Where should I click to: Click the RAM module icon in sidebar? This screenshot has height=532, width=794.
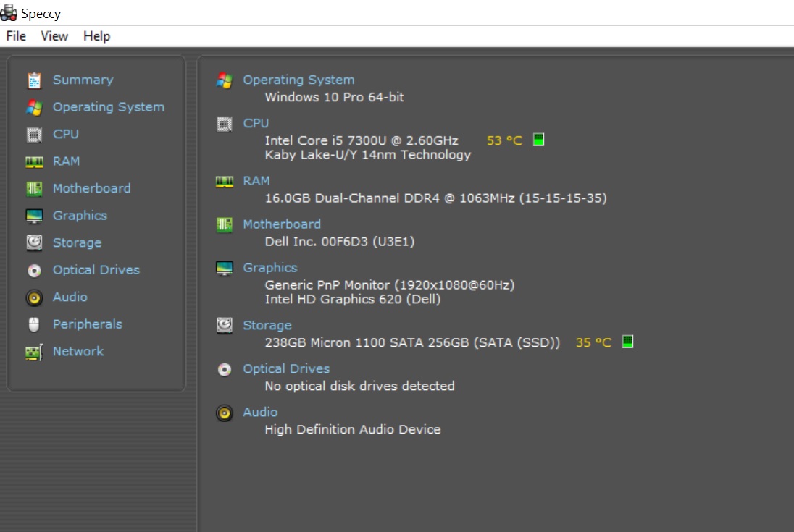pos(34,161)
